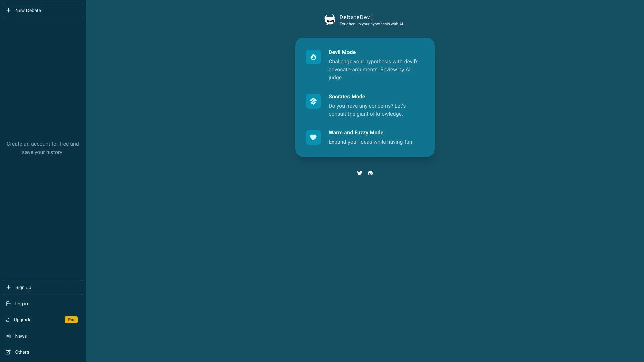Select the Devil Mode card
This screenshot has height=362, width=644.
(365, 65)
